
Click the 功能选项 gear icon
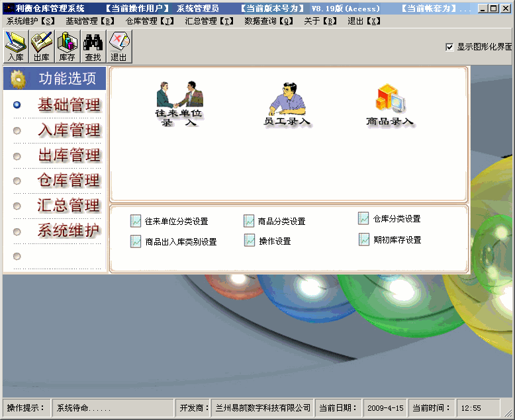tap(18, 79)
